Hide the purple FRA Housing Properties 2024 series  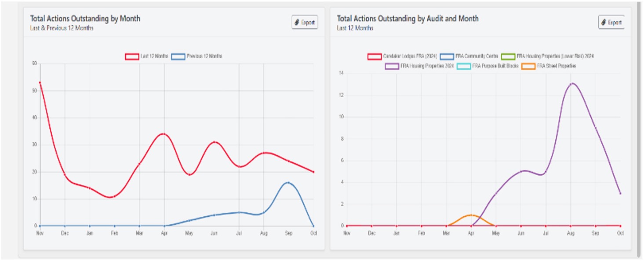(392, 66)
